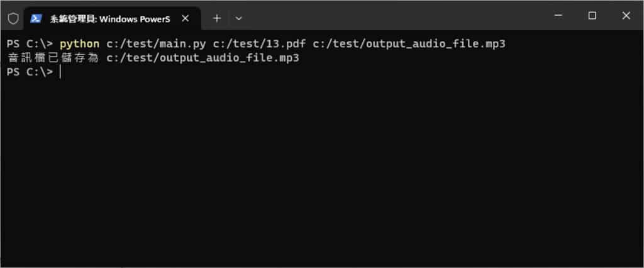Maximize the terminal window
The image size is (644, 268).
(x=592, y=16)
